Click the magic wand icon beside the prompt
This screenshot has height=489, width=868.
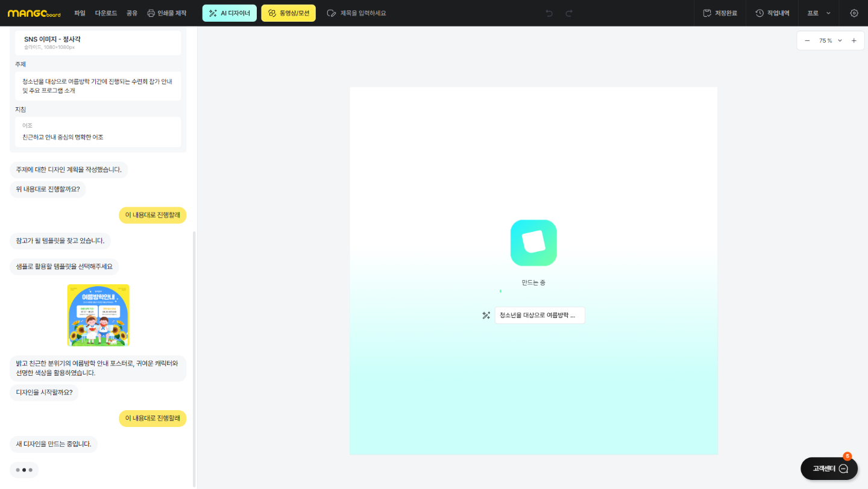point(486,316)
